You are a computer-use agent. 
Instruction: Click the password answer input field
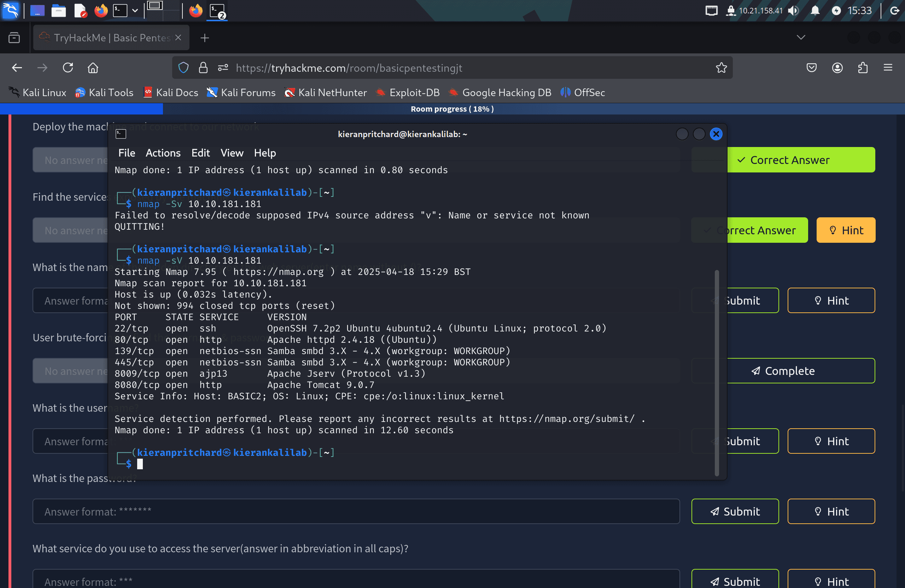coord(356,511)
